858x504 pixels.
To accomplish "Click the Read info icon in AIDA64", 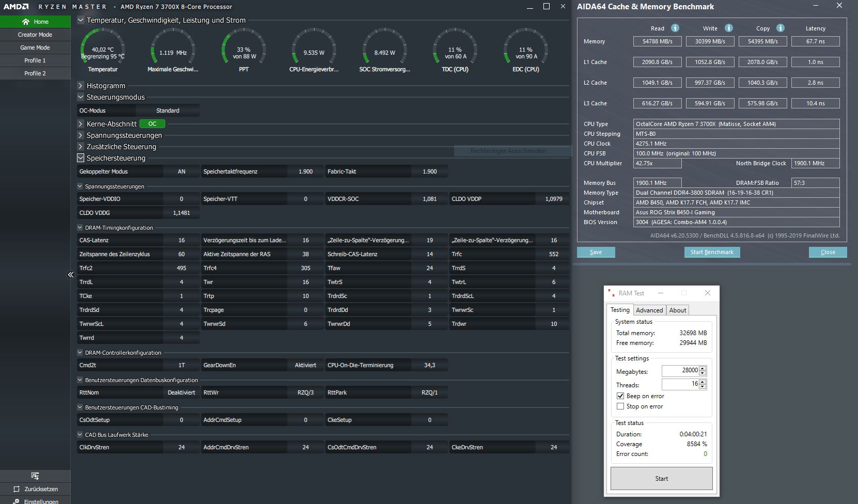I will (x=675, y=28).
